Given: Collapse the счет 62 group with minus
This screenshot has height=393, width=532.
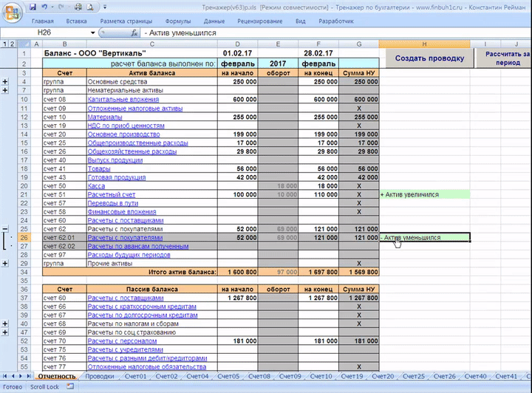Looking at the screenshot, I should (x=5, y=229).
